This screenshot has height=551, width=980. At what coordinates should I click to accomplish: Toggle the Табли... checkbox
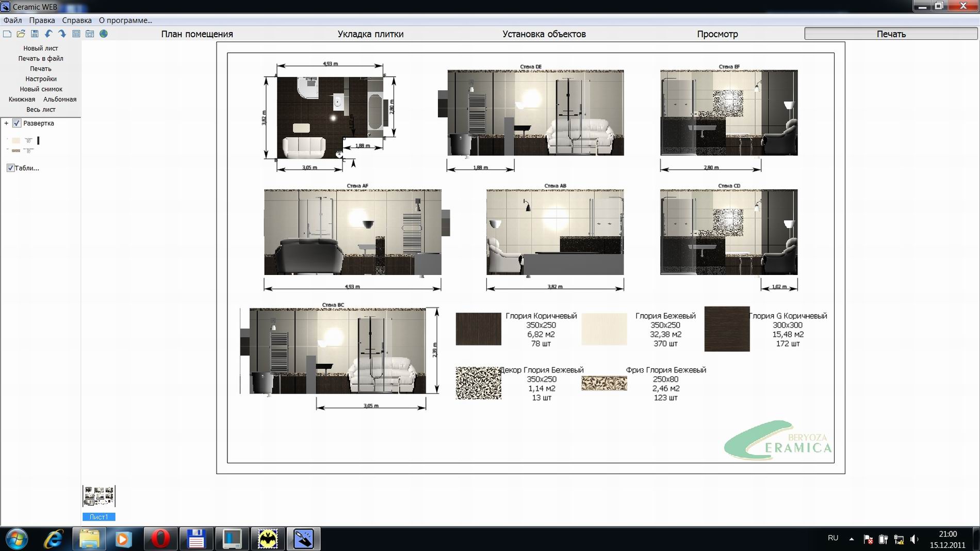(x=10, y=168)
